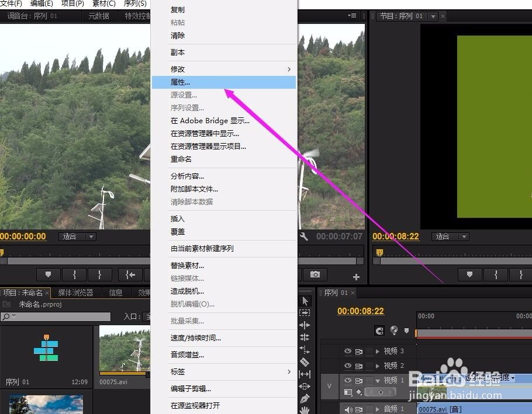Go to In point in source monitor
The height and width of the screenshot is (414, 532).
130,274
